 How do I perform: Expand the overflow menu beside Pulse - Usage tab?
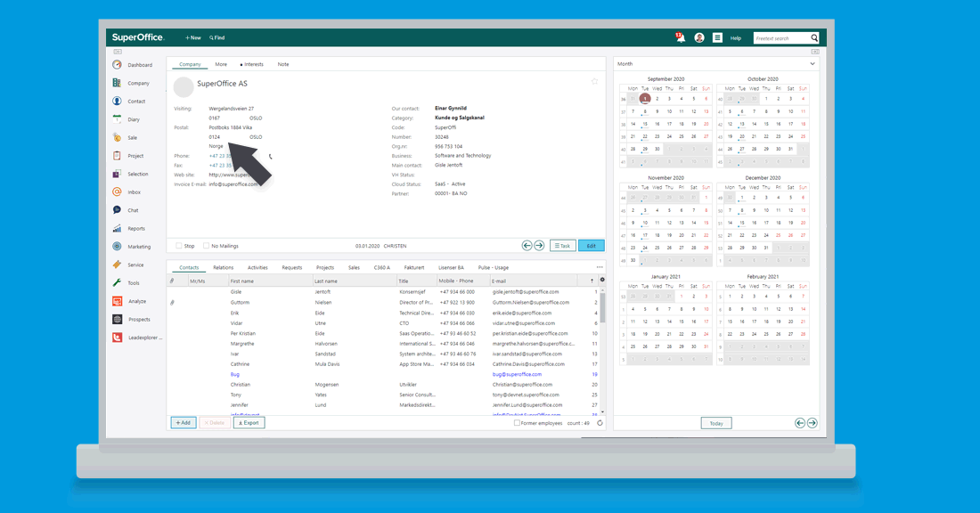600,266
